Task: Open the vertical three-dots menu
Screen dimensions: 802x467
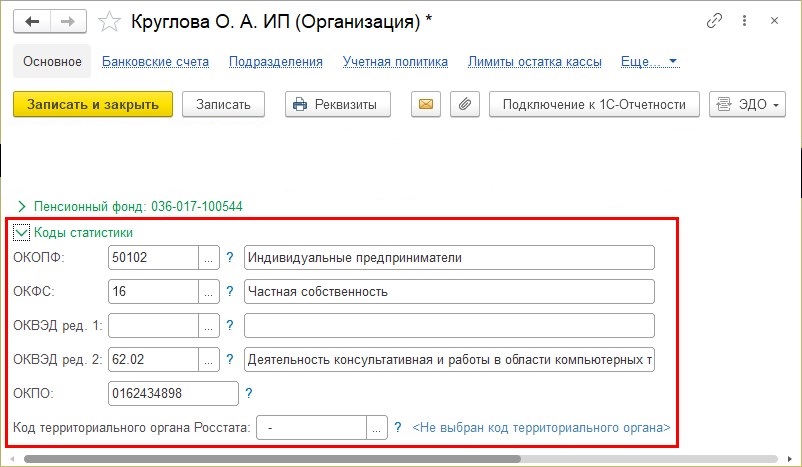Action: [x=744, y=20]
